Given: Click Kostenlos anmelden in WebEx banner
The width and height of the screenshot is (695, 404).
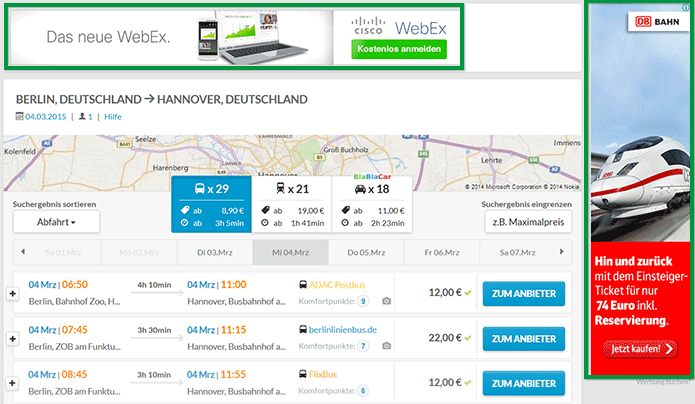Looking at the screenshot, I should (399, 49).
